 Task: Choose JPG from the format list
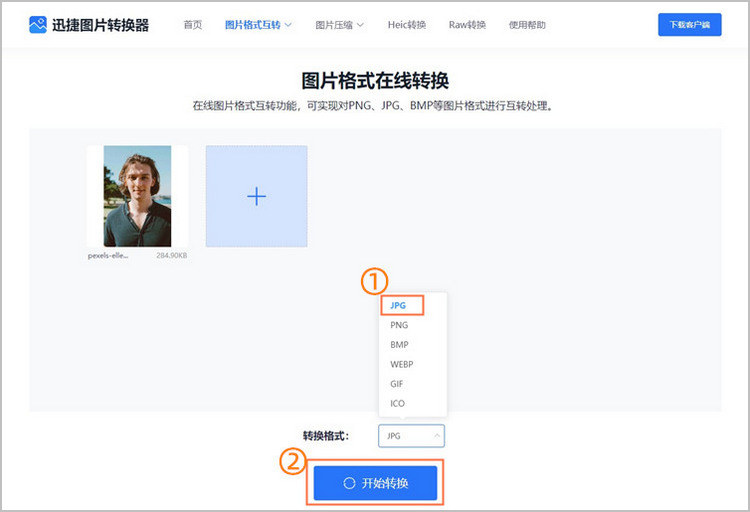[x=397, y=305]
